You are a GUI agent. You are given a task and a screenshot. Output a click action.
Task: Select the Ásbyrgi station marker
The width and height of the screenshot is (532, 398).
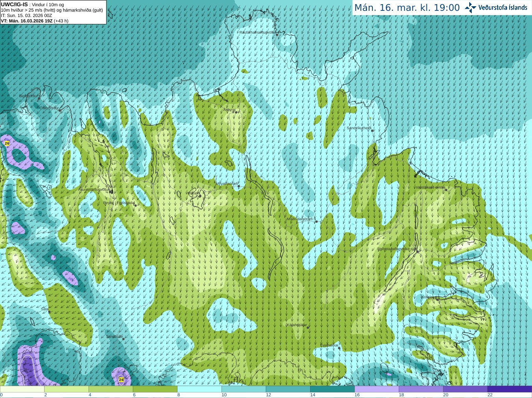tap(236, 112)
